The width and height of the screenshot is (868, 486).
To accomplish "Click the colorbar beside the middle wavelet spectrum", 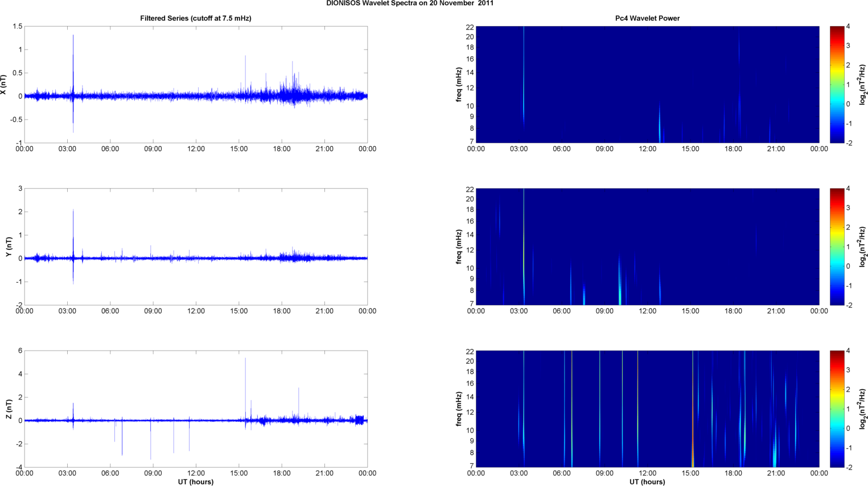I will click(x=837, y=247).
